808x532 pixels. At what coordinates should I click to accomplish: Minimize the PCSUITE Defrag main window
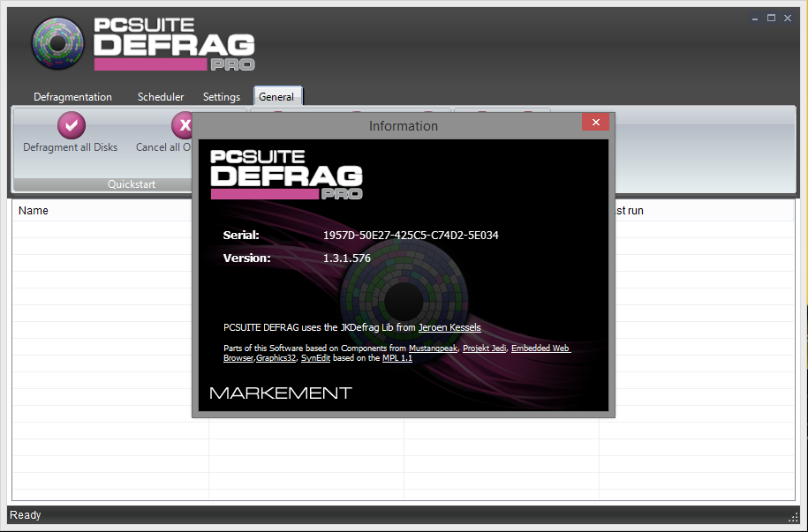tap(755, 19)
